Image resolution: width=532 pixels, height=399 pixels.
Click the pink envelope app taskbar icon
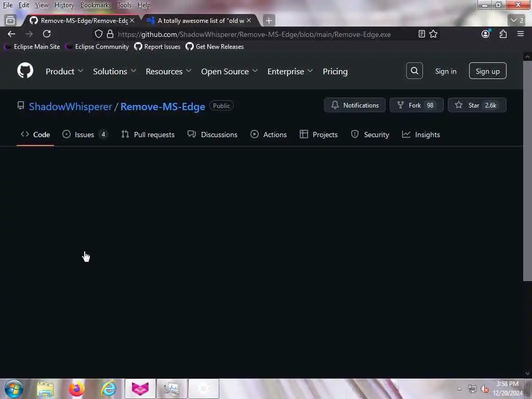click(140, 389)
